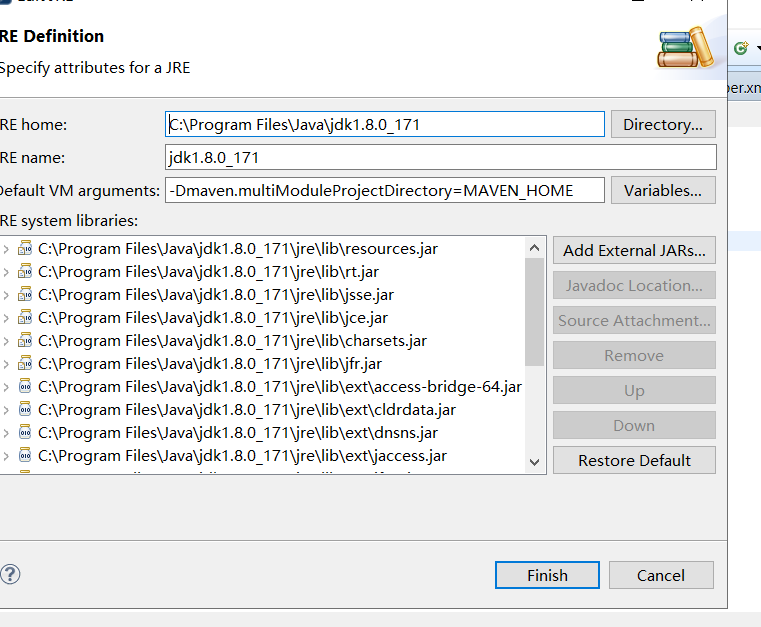Viewport: 761px width, 627px height.
Task: Click the library list scroll down arrow
Action: tap(534, 462)
